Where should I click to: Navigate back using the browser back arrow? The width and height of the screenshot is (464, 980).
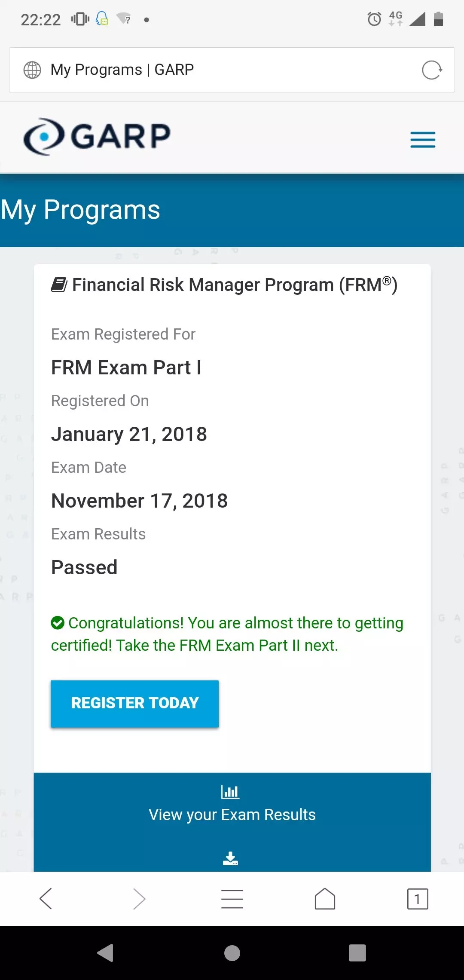46,898
